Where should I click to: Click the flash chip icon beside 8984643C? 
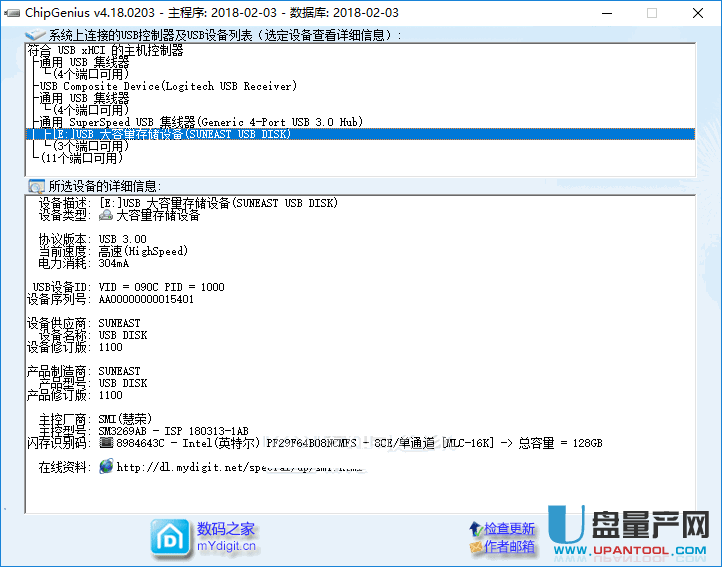(106, 443)
